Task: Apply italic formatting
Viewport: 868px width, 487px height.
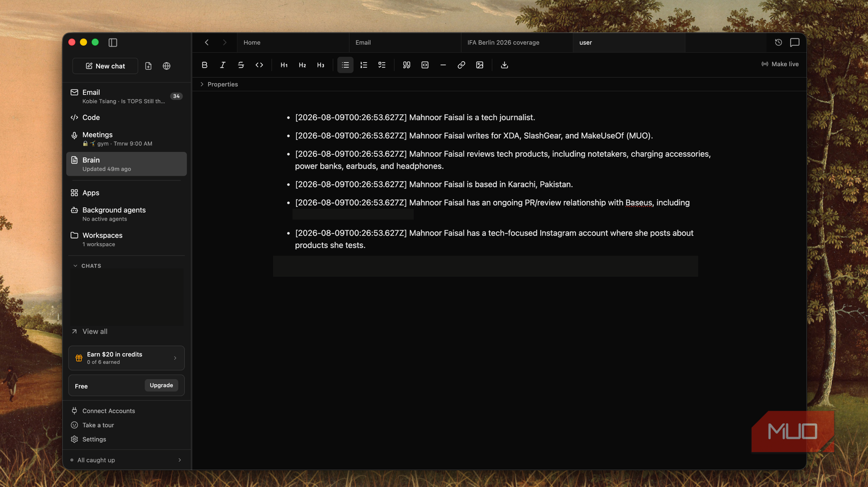Action: pos(223,65)
